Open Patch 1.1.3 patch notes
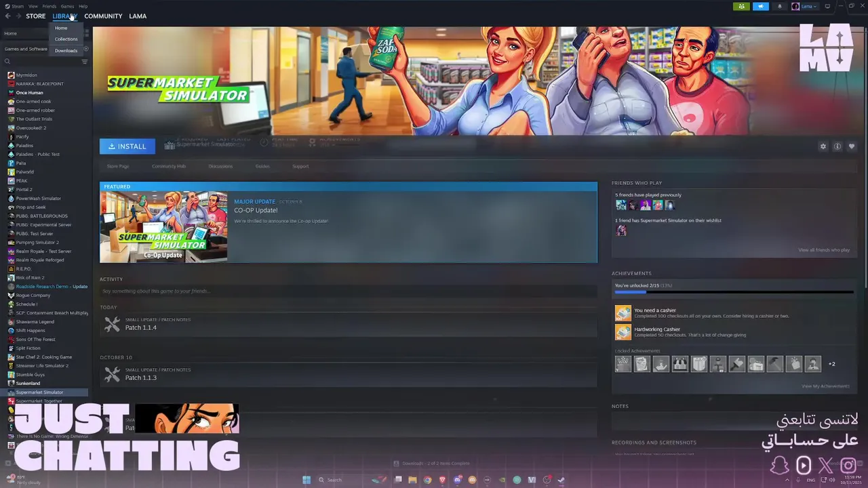The height and width of the screenshot is (488, 868). click(x=348, y=375)
